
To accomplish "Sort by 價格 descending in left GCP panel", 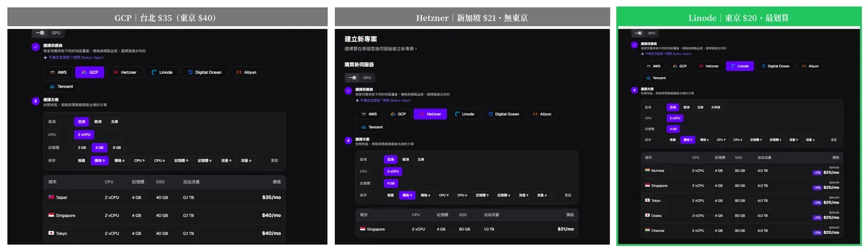I will coord(119,161).
